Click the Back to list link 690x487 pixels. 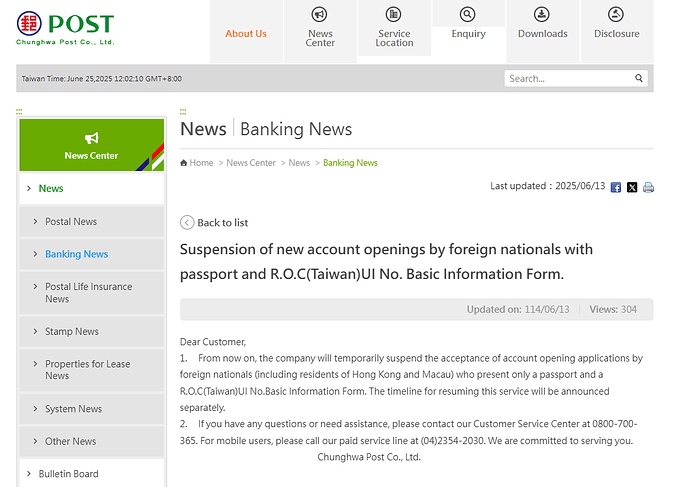click(222, 223)
